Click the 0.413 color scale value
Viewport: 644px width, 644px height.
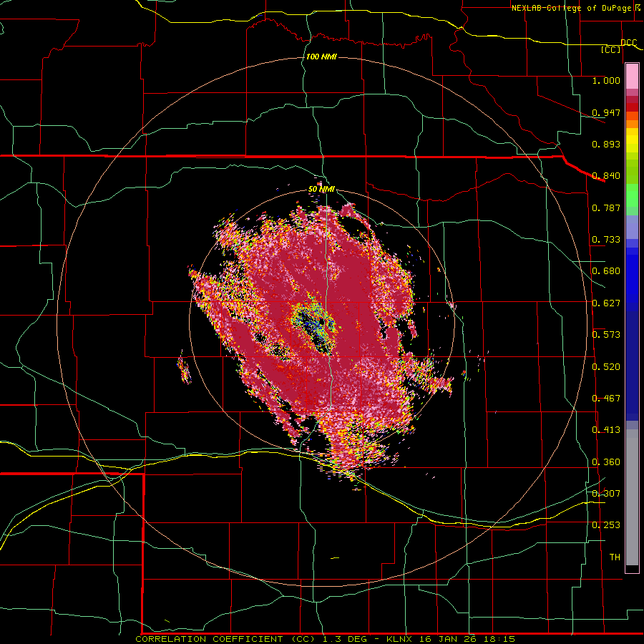click(x=606, y=430)
